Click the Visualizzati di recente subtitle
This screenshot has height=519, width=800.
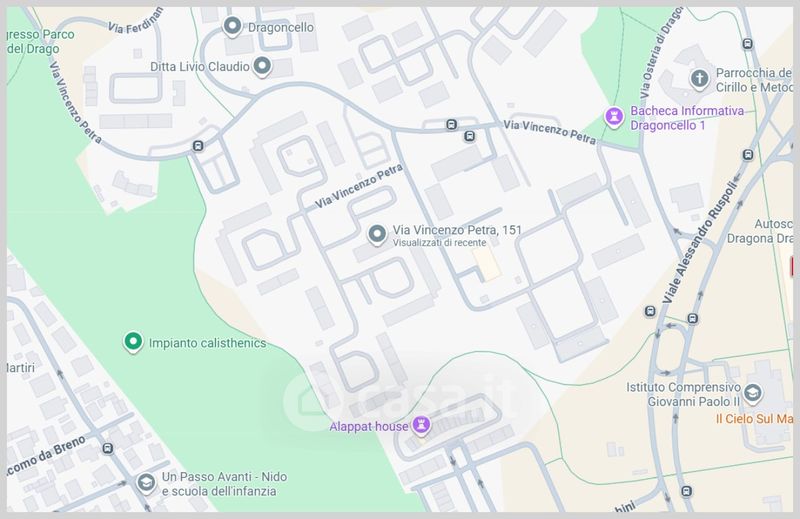(x=439, y=243)
